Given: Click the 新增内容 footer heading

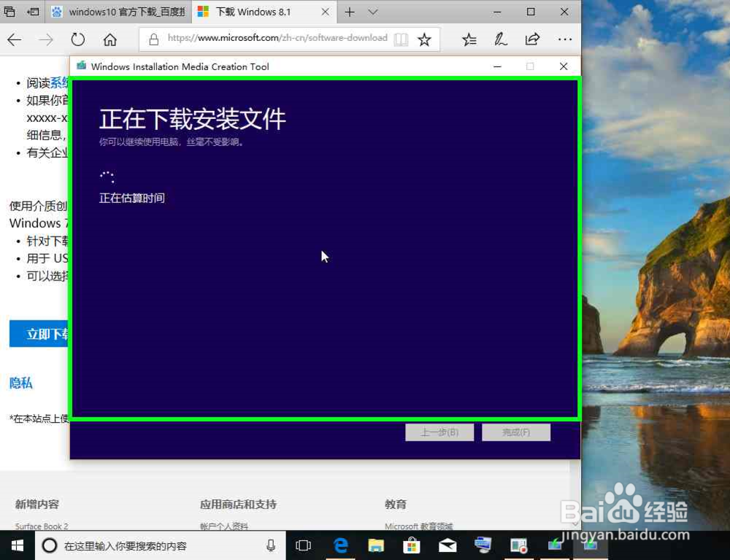Looking at the screenshot, I should tap(36, 504).
